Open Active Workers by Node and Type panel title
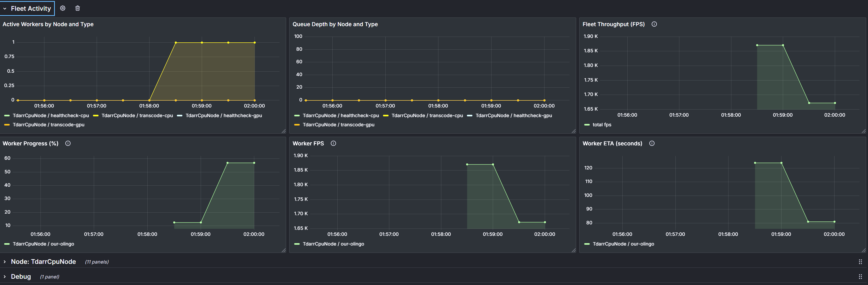The image size is (868, 285). [x=48, y=24]
